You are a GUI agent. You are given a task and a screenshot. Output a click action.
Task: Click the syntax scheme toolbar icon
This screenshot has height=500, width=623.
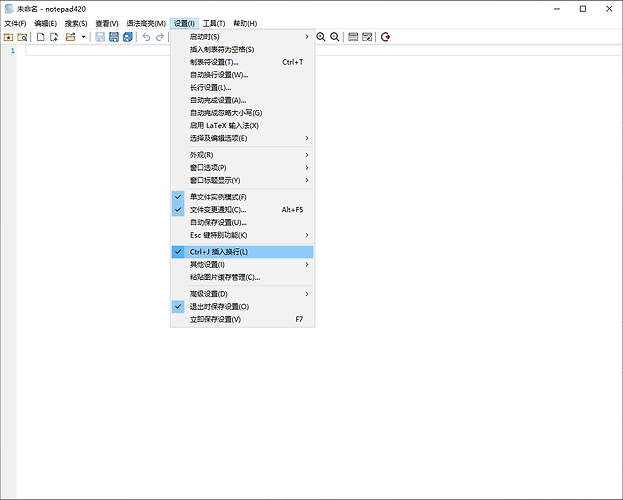[x=353, y=37]
